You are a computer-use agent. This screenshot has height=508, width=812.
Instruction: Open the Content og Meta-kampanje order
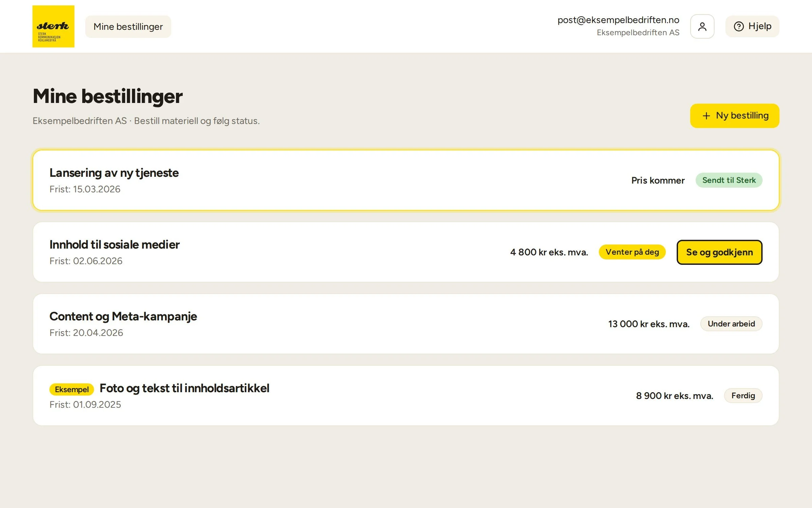(x=406, y=324)
